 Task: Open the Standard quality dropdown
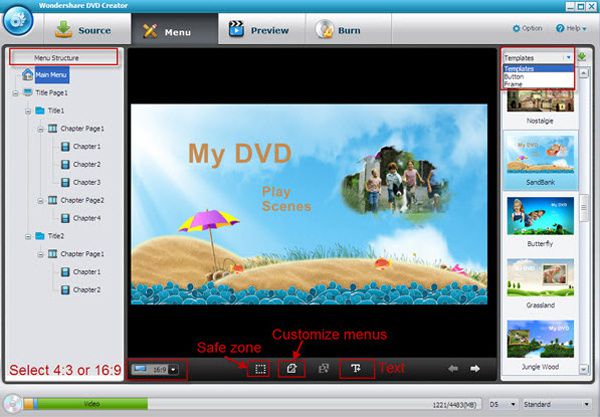(x=556, y=404)
